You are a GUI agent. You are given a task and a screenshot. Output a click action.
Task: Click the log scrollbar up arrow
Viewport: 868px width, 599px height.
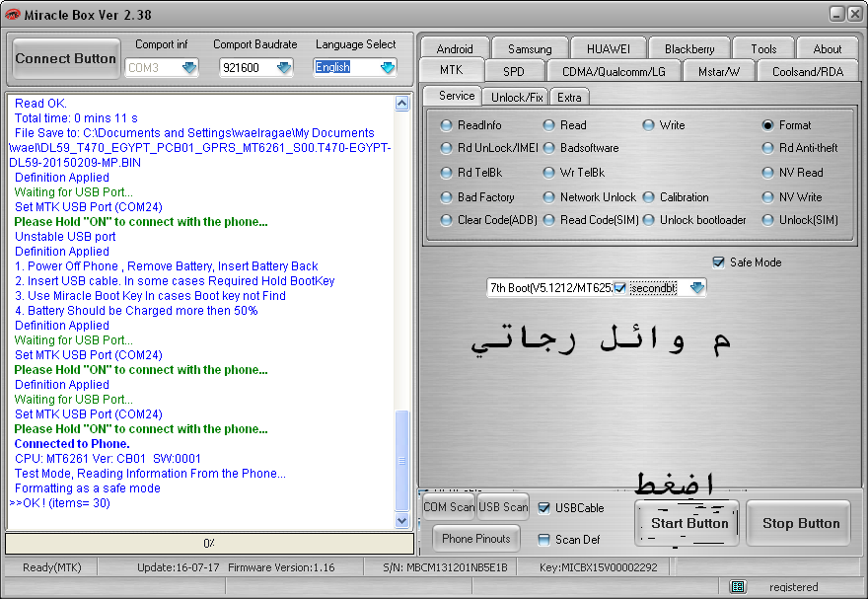(401, 103)
